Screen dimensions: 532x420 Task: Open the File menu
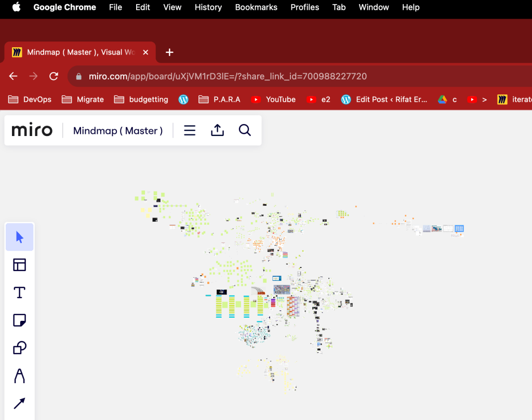click(115, 7)
